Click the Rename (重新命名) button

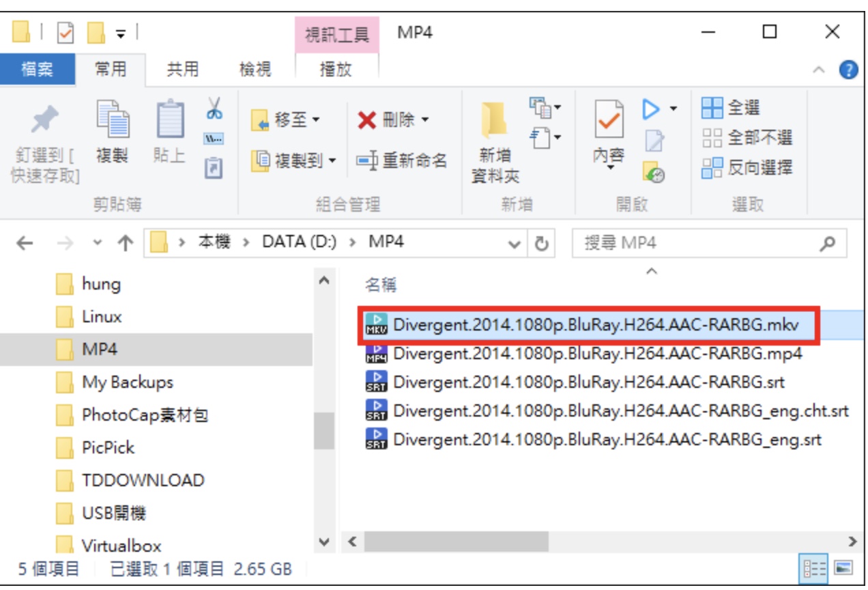pyautogui.click(x=402, y=161)
